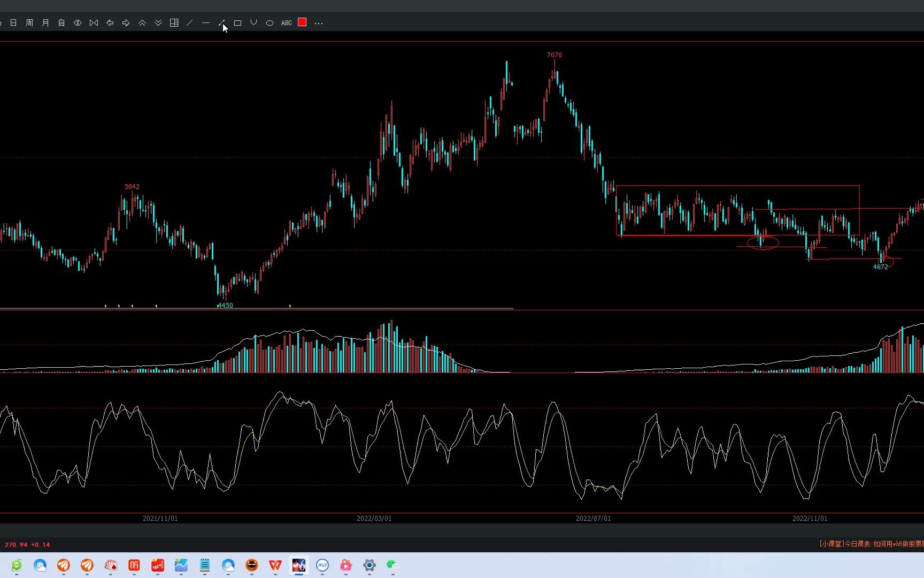Open the red 听 app taskbar icon

point(134,565)
